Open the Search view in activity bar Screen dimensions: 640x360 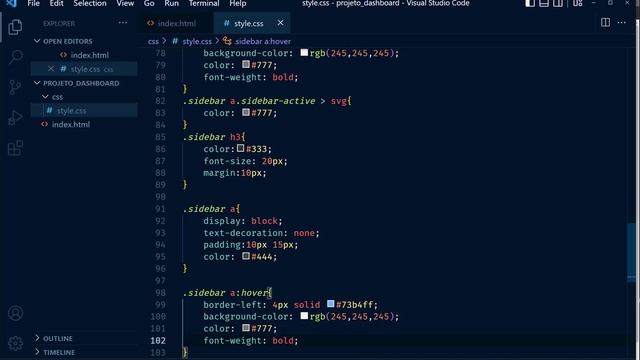15,57
